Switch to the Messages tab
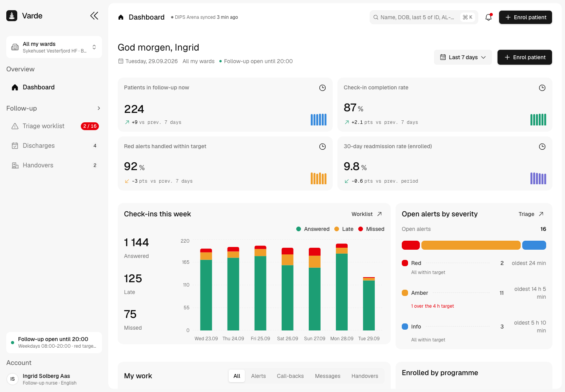 pos(328,376)
